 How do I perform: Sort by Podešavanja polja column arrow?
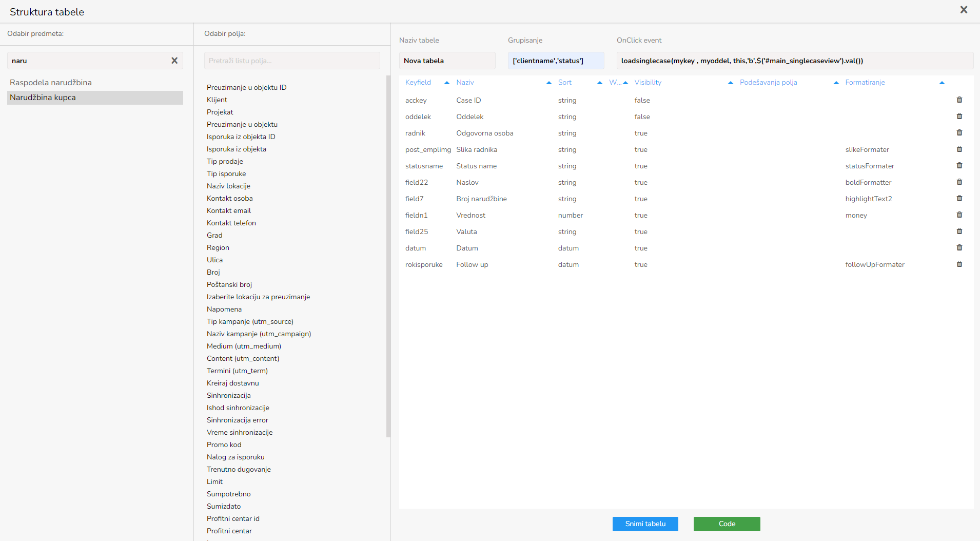point(836,83)
